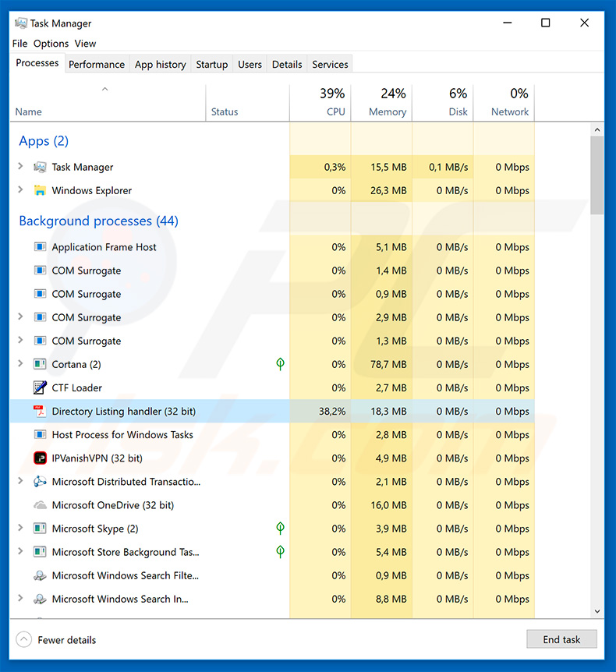The width and height of the screenshot is (616, 672).
Task: Sort processes by Network column
Action: (504, 103)
